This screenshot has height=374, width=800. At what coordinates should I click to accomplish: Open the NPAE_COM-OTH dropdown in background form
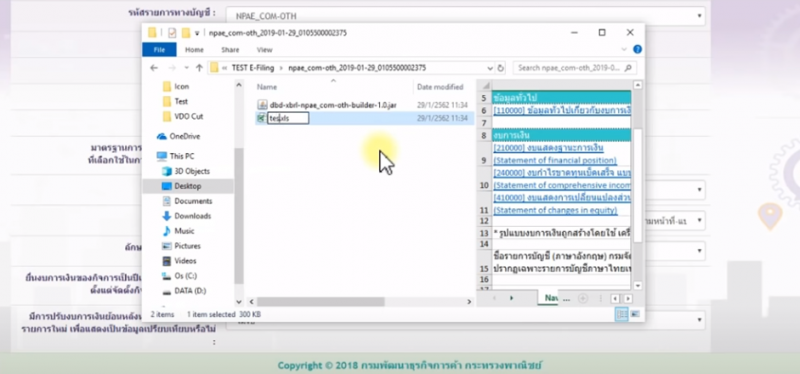[466, 16]
